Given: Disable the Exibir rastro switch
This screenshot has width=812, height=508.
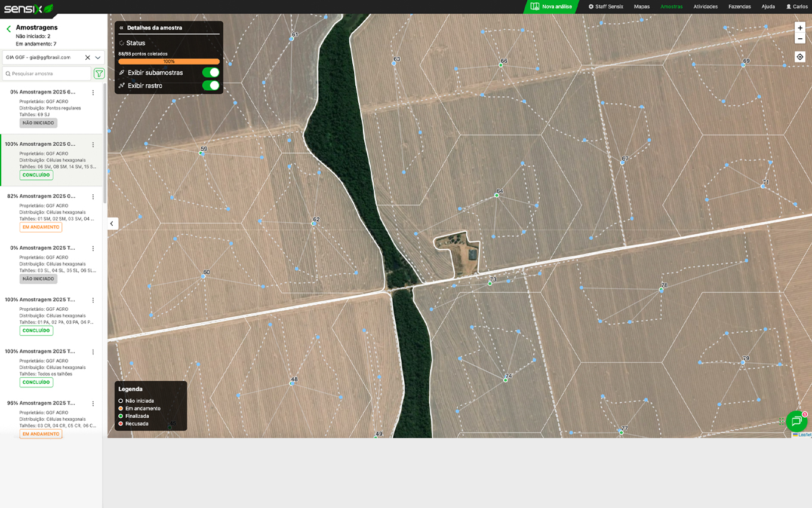Looking at the screenshot, I should 210,85.
